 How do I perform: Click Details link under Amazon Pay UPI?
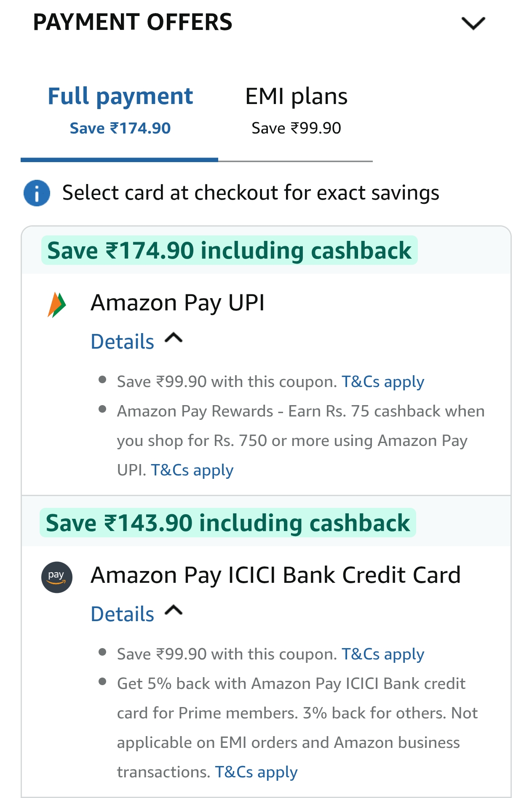pos(123,342)
